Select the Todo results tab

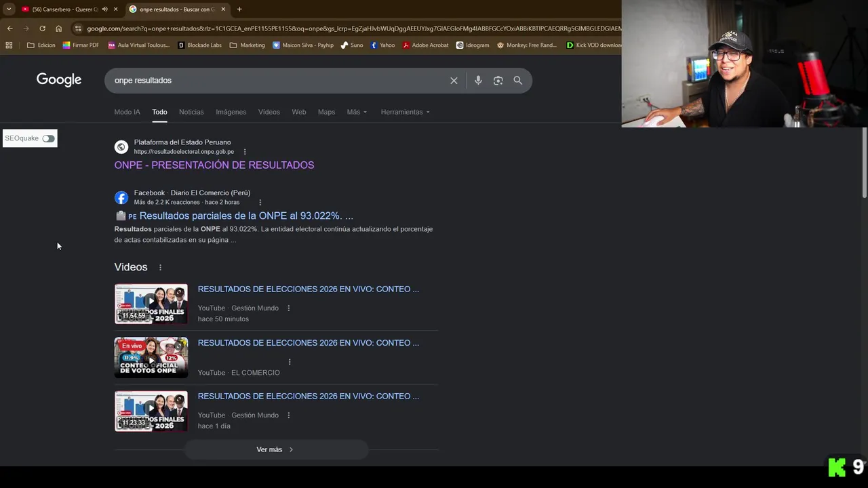click(x=159, y=112)
